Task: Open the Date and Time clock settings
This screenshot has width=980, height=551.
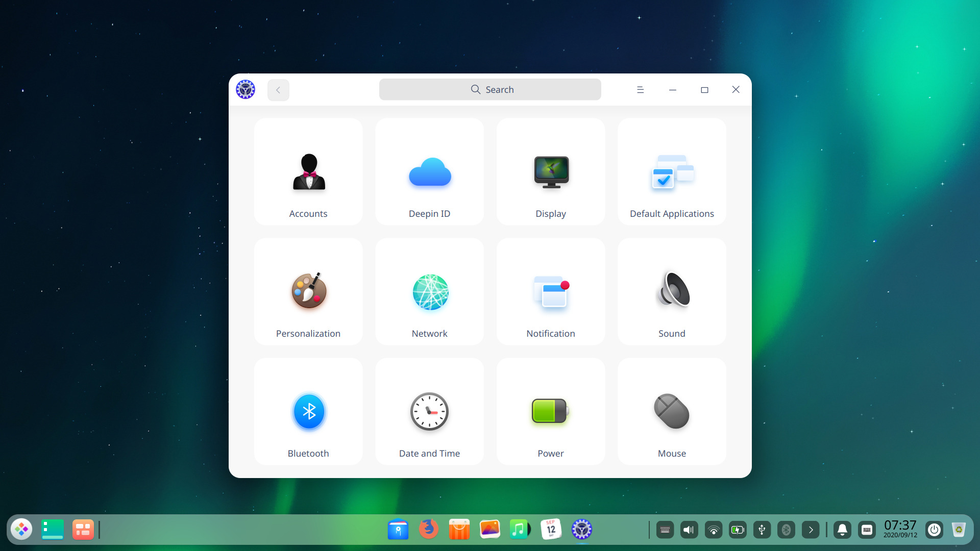Action: 429,411
